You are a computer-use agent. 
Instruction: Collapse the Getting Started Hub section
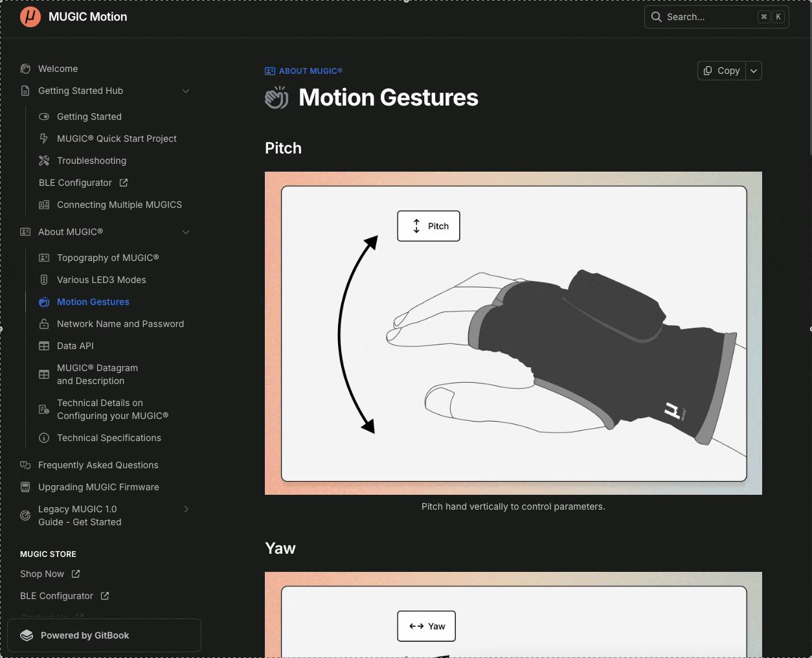(x=186, y=91)
